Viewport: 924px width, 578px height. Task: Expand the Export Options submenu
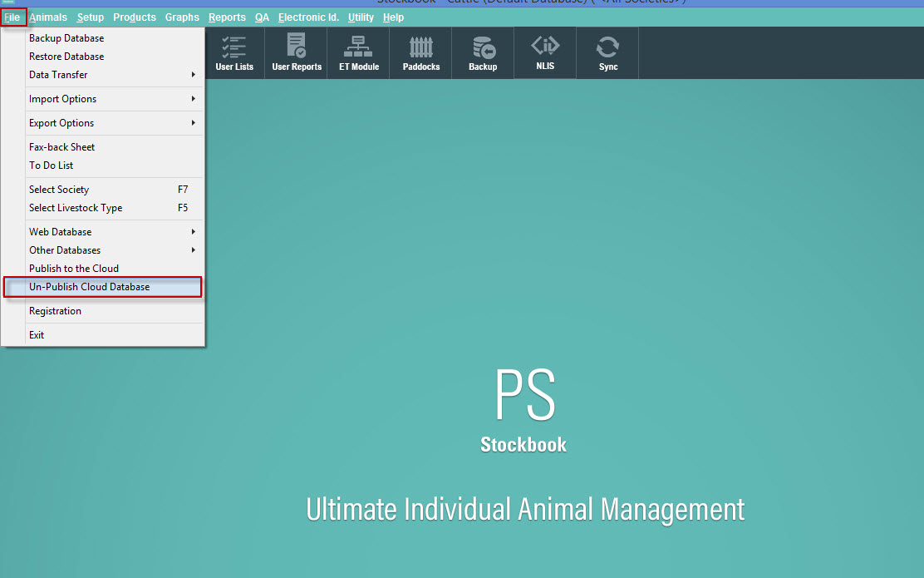103,123
